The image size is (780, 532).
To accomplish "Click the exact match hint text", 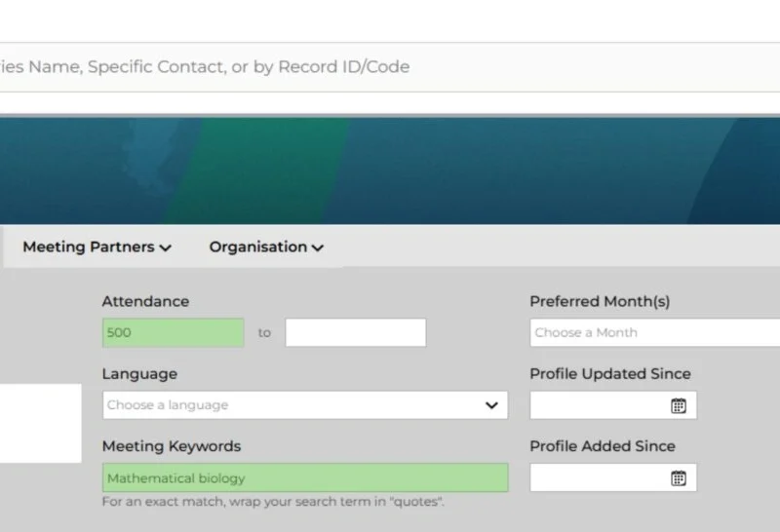I will tap(273, 501).
